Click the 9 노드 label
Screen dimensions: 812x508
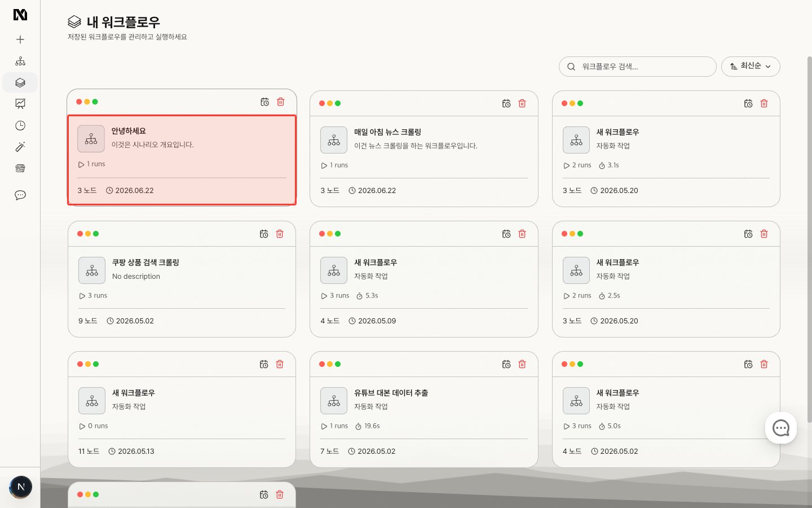[x=87, y=321]
